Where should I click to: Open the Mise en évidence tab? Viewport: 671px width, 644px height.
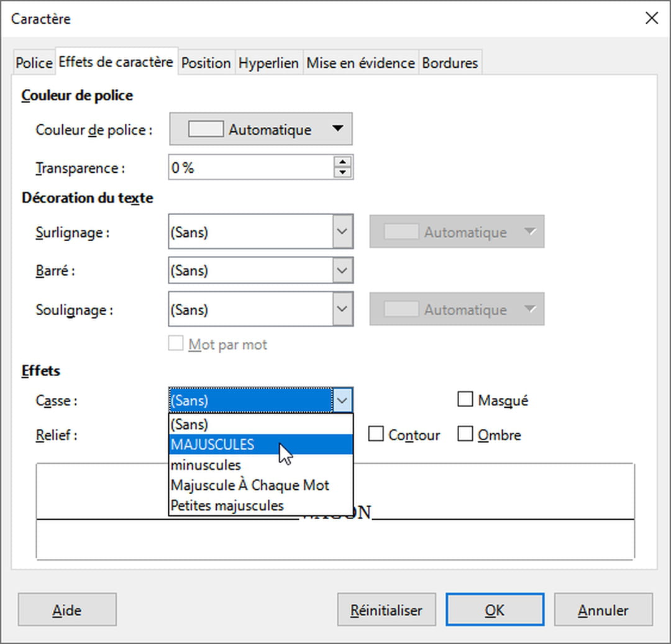click(360, 63)
